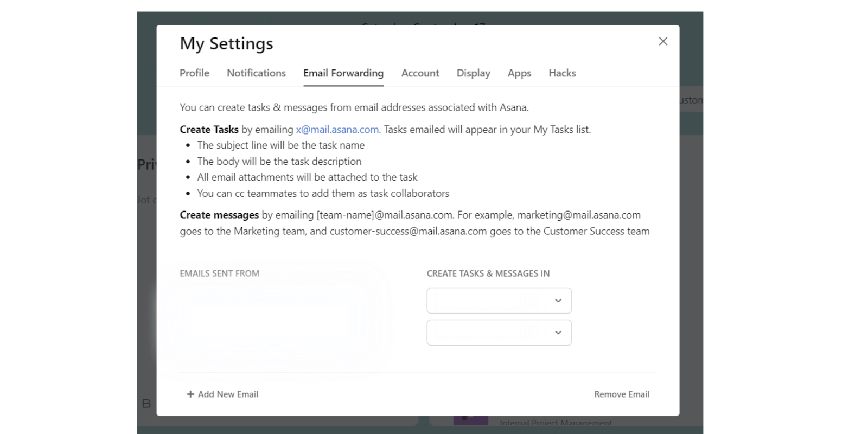The width and height of the screenshot is (868, 434).
Task: Click the 'My Settings' heading
Action: (x=226, y=44)
